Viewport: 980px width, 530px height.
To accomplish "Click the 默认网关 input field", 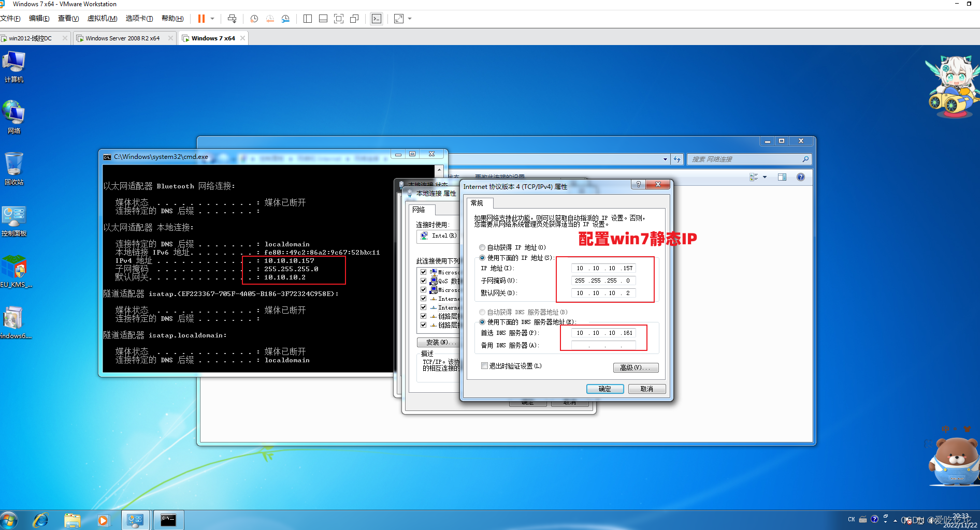I will coord(603,293).
